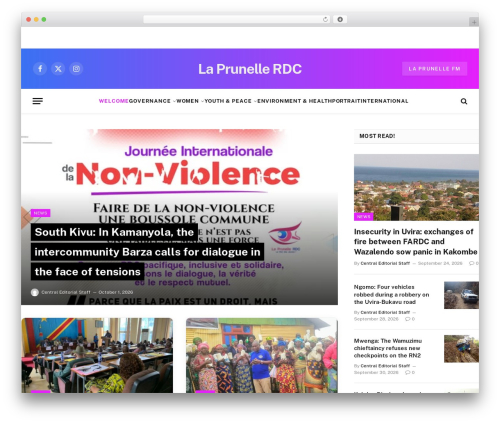Open Mwenga Wamuzimu chieftaincy article
The height and width of the screenshot is (423, 500).
(x=388, y=348)
